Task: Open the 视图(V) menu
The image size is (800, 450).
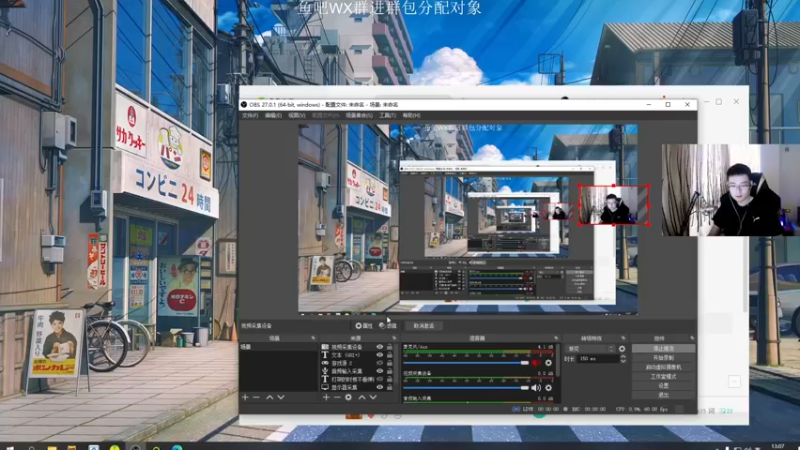Action: pos(296,115)
